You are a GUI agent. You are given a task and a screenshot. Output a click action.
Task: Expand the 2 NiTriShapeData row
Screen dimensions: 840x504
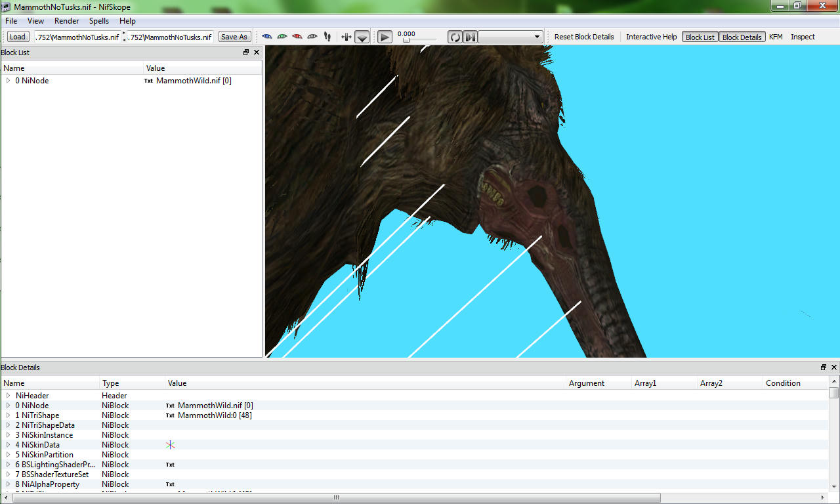(x=8, y=425)
